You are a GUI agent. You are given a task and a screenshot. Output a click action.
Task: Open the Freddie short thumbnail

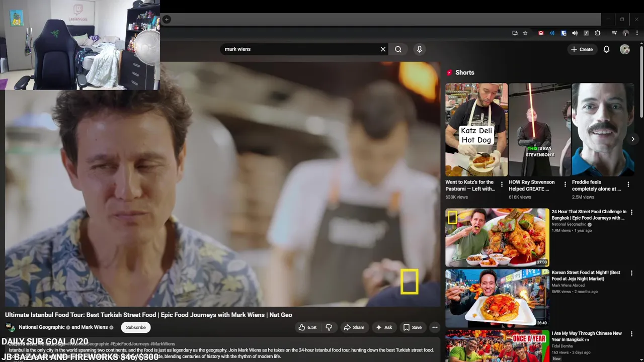point(603,130)
